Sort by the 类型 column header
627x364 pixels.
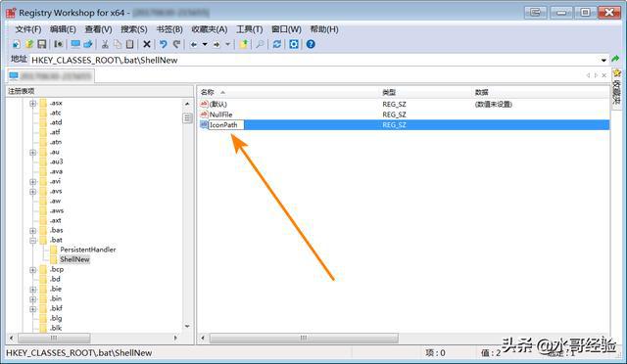click(x=425, y=92)
